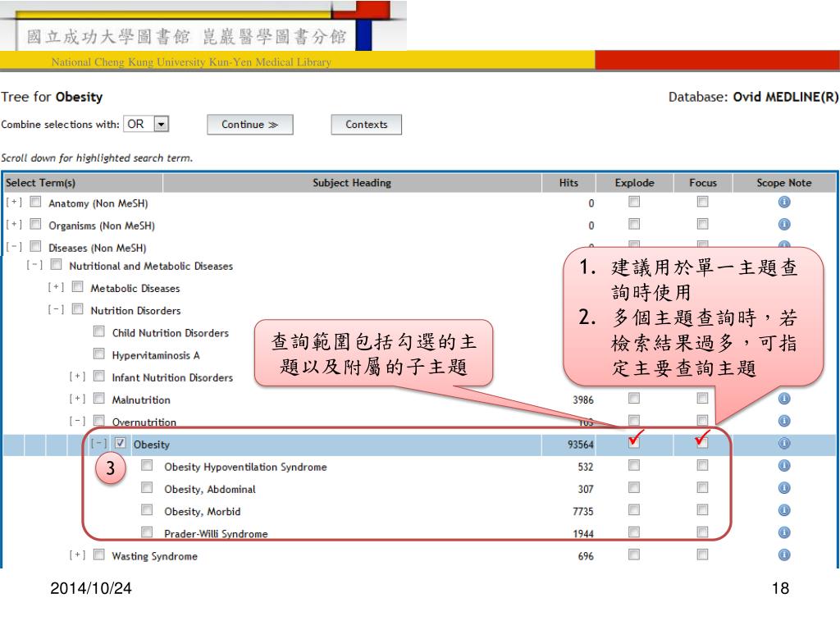
Task: Click the Scope Note column header
Action: click(783, 183)
